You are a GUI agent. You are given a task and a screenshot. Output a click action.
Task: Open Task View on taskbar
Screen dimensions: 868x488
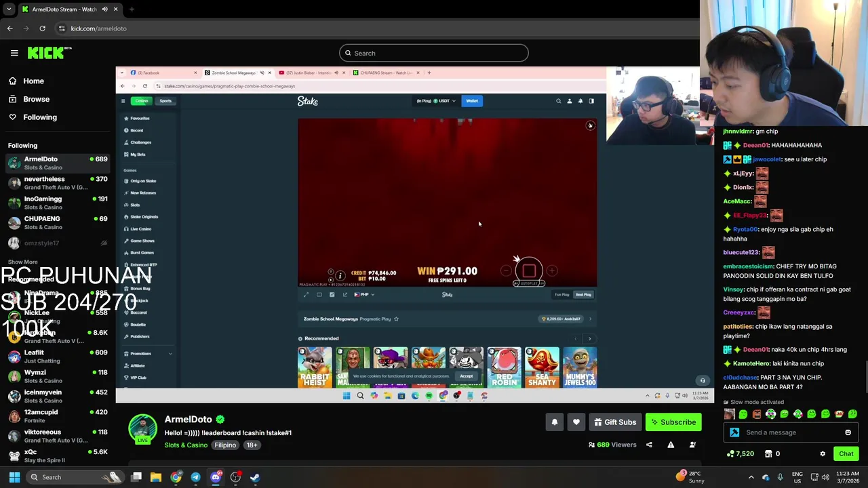click(136, 477)
